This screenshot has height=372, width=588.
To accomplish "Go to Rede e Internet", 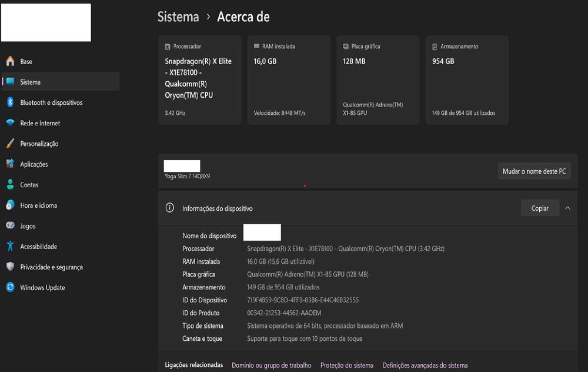I will tap(61, 123).
